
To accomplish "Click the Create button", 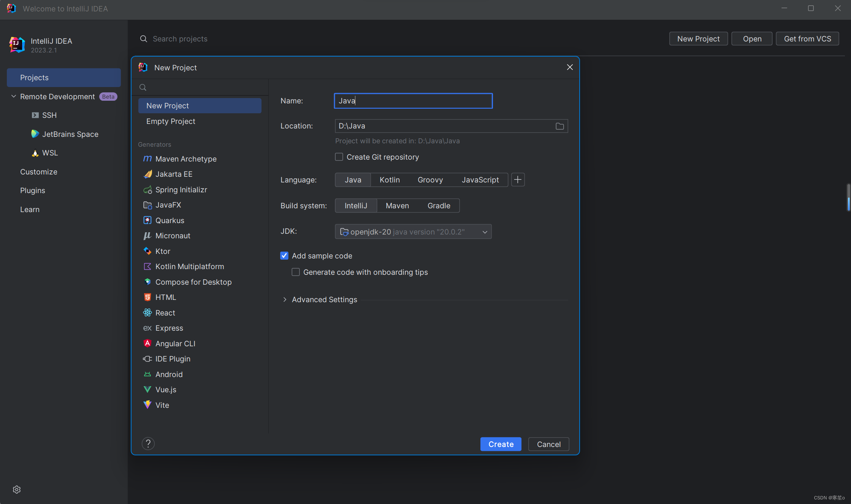I will pyautogui.click(x=501, y=444).
